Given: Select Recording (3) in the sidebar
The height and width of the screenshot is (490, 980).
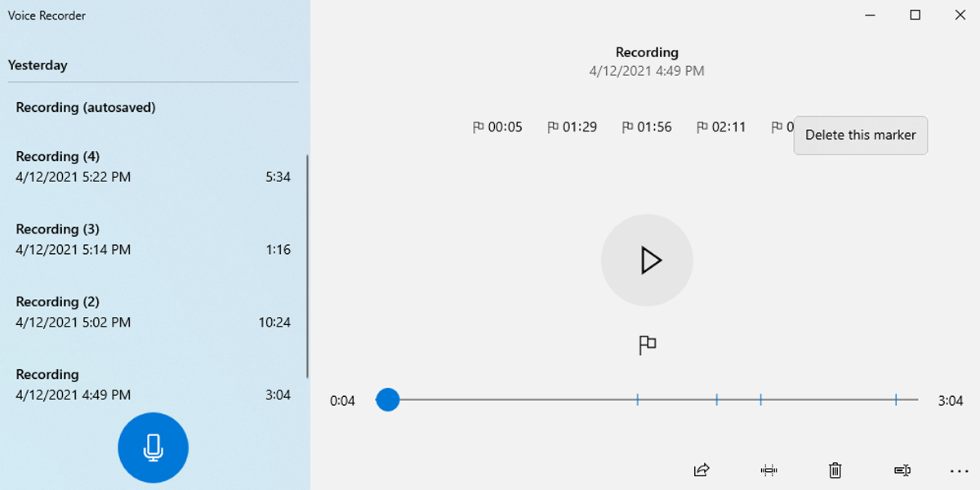Looking at the screenshot, I should [122, 238].
